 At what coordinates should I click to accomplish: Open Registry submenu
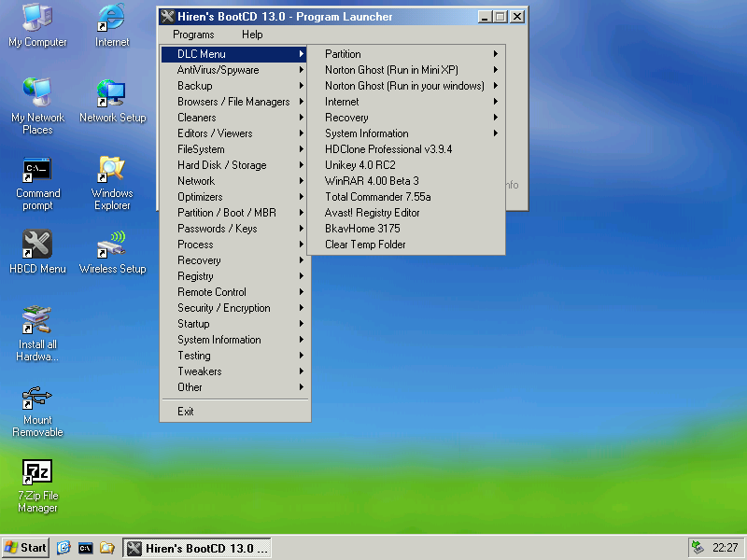click(234, 276)
